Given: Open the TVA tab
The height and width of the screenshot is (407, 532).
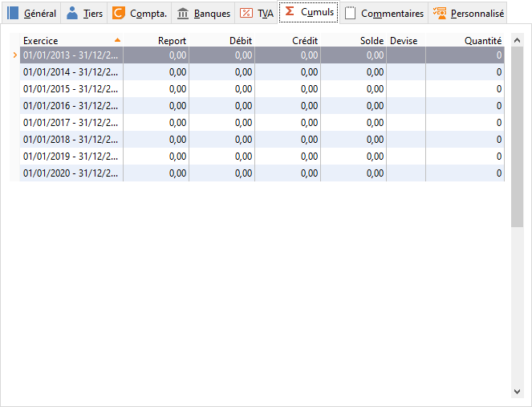Looking at the screenshot, I should pos(256,13).
